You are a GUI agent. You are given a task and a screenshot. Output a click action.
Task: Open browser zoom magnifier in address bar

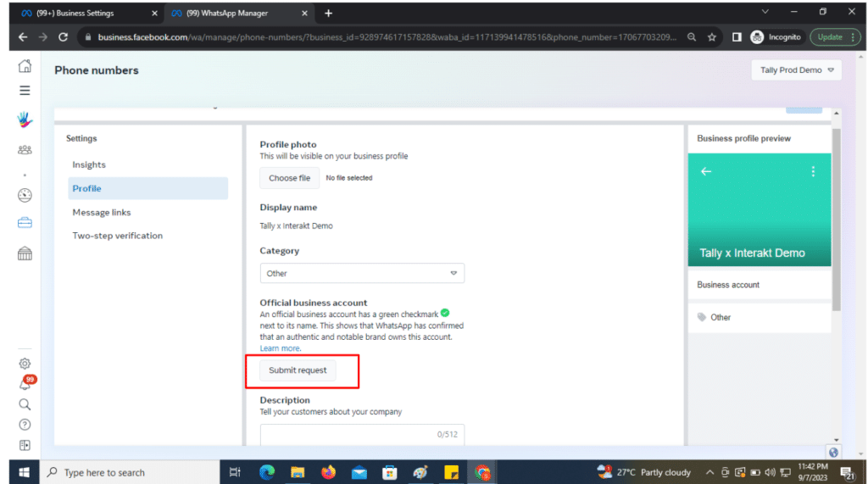(x=692, y=37)
